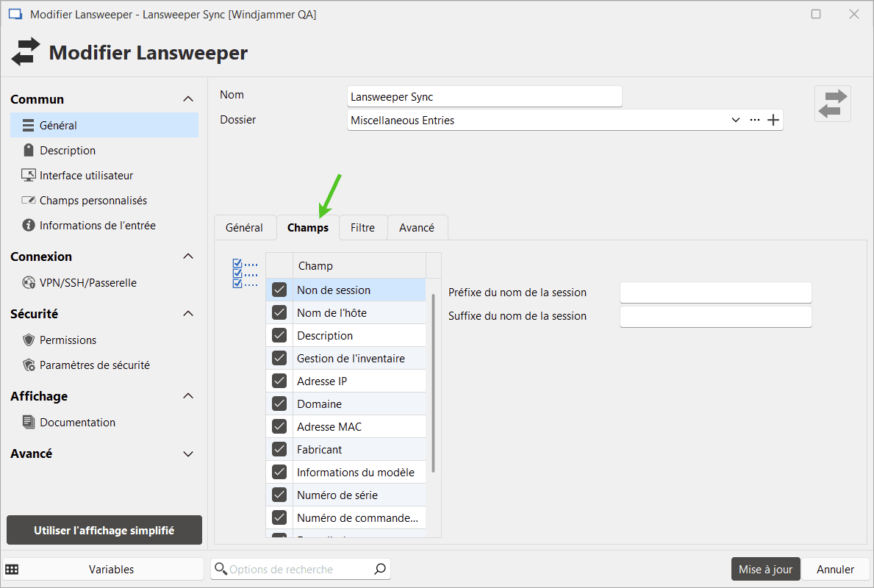The width and height of the screenshot is (874, 588).
Task: Uncheck the Non de session checkbox
Action: 279,290
